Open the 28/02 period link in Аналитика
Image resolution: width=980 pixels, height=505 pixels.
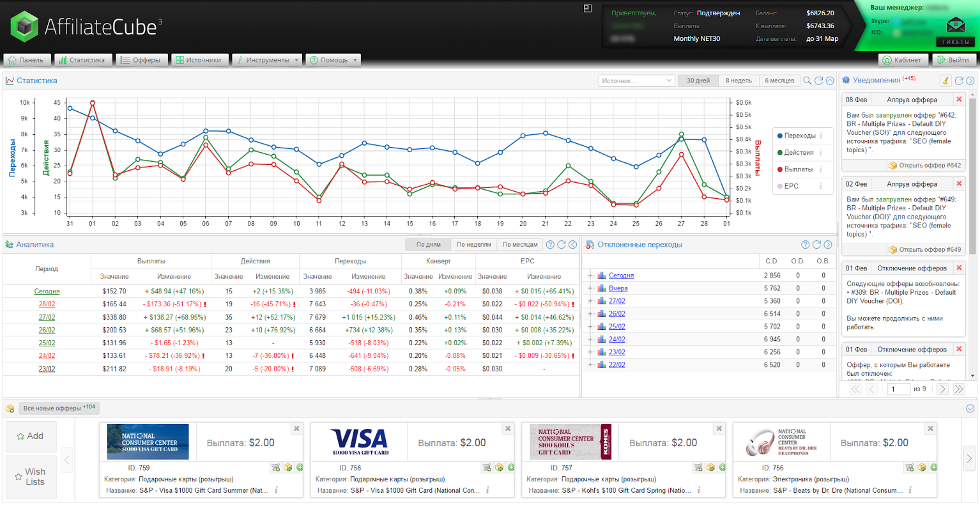[47, 304]
